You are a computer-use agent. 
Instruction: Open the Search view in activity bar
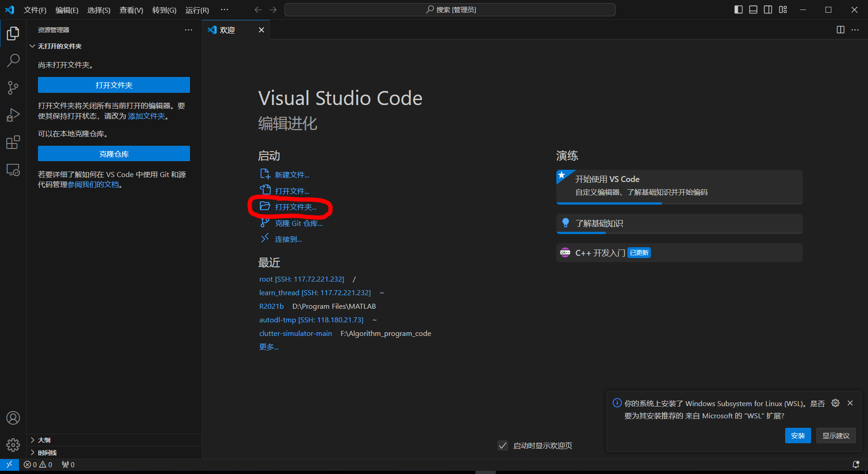click(x=13, y=60)
